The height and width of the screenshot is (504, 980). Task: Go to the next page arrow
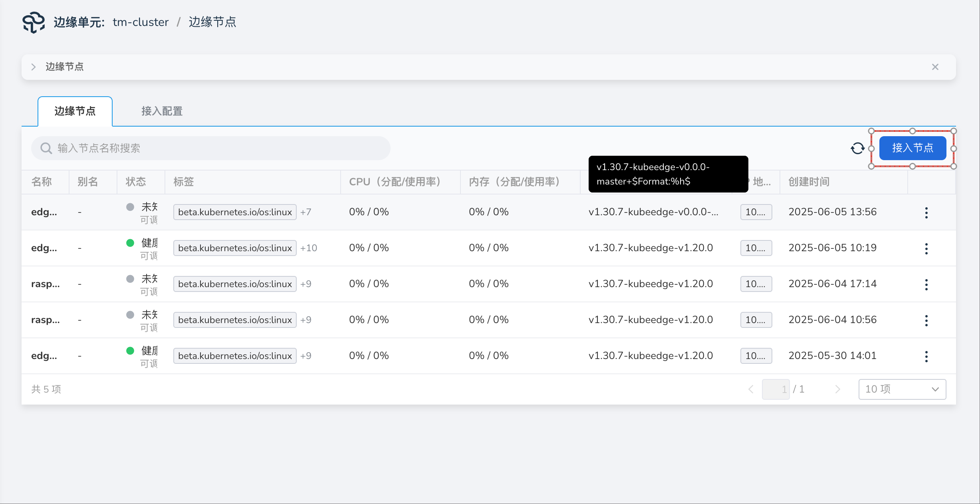tap(837, 389)
